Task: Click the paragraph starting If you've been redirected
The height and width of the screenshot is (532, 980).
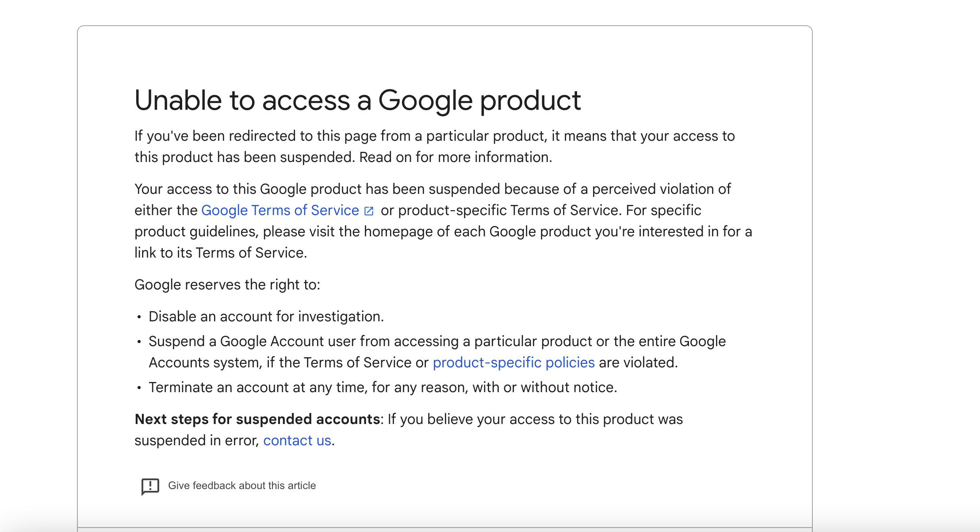Action: 434,136
